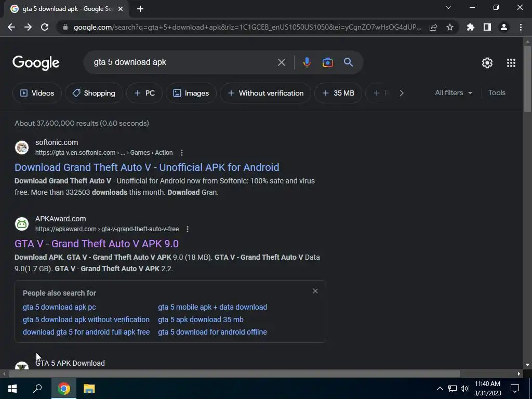Reload the current page
Image resolution: width=532 pixels, height=399 pixels.
[x=45, y=27]
